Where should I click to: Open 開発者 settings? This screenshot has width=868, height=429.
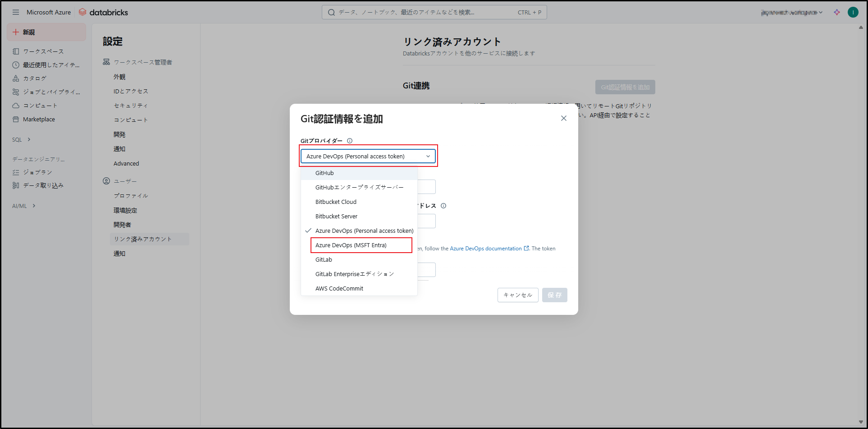(x=122, y=225)
